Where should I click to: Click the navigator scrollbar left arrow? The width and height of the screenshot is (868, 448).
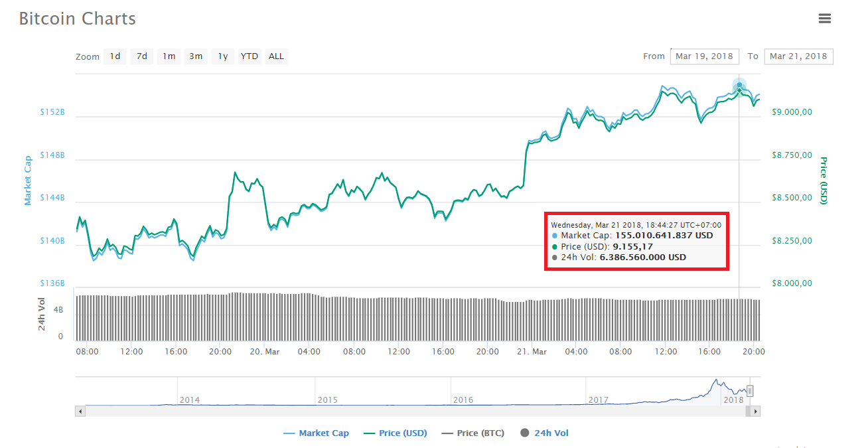pyautogui.click(x=80, y=411)
